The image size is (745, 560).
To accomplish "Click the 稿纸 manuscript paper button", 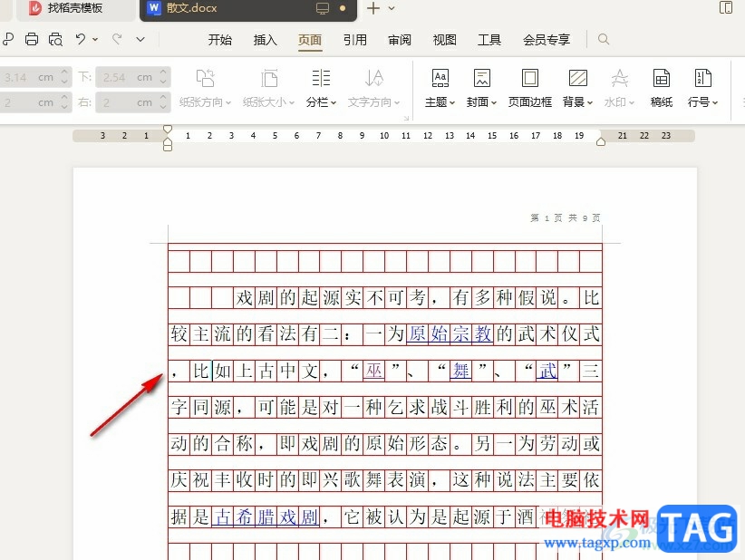I will coord(662,88).
